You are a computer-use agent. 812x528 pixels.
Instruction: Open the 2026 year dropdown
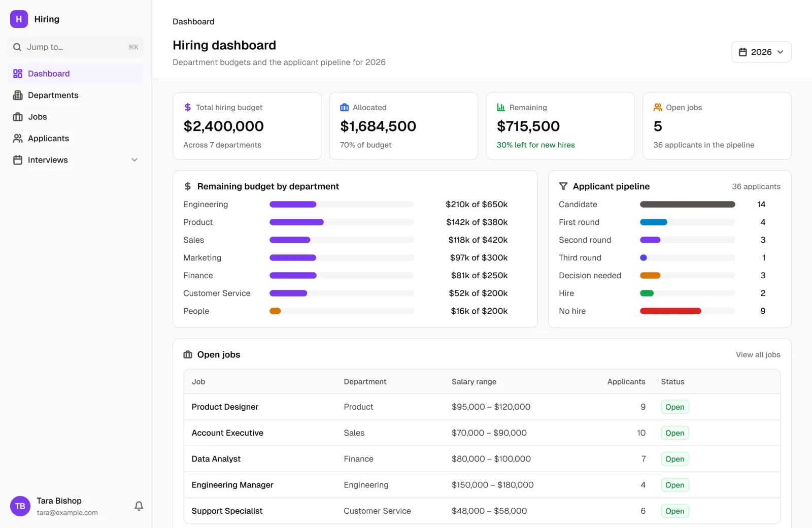point(761,52)
